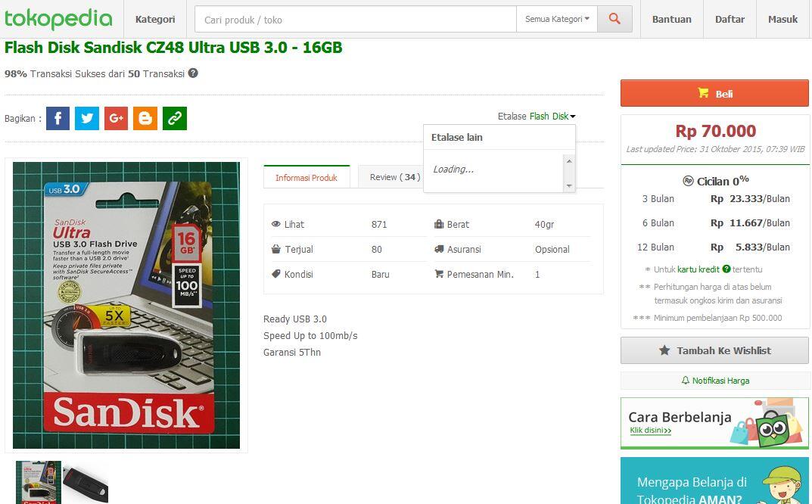Select the first packaging thumbnail
Screen dimensions: 812x504
tap(39, 482)
